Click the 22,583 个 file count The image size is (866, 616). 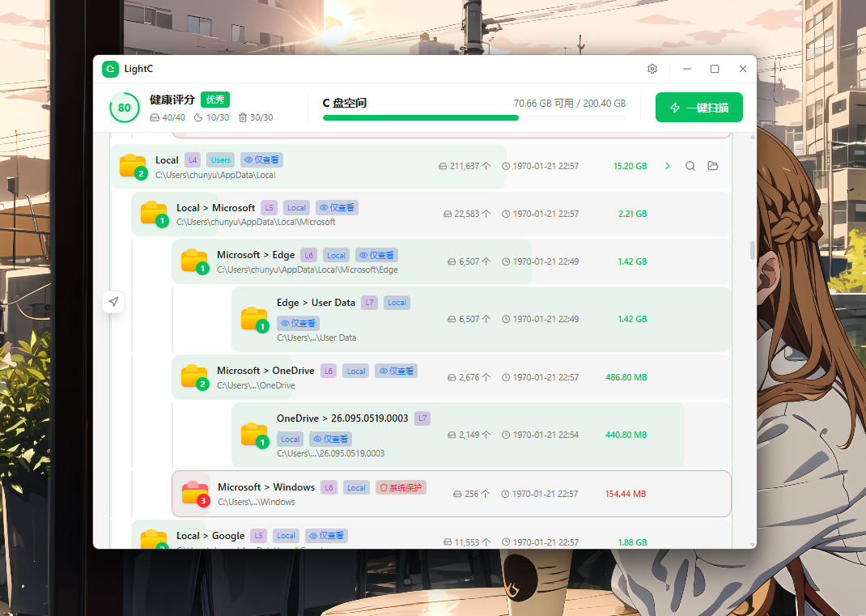[467, 214]
